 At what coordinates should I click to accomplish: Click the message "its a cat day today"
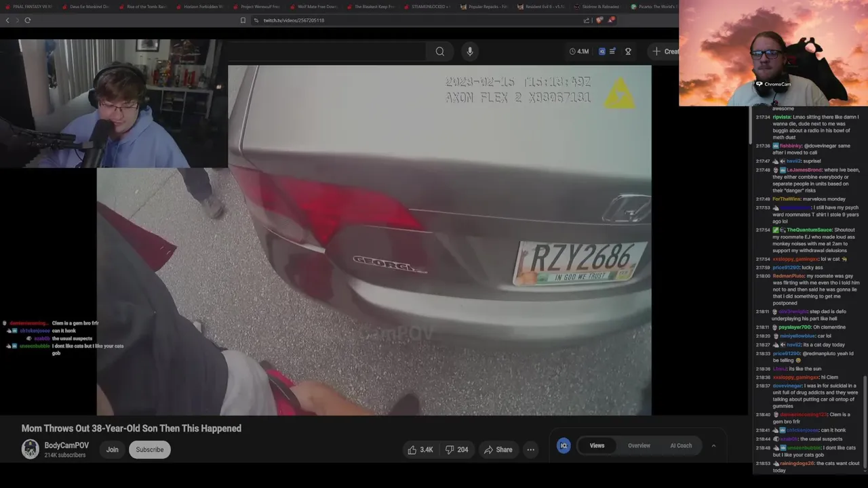point(825,344)
